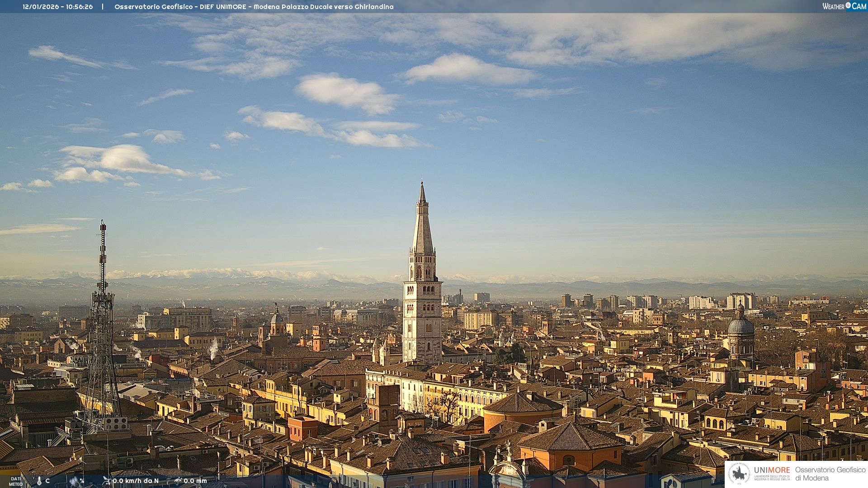The height and width of the screenshot is (488, 868).
Task: Click the WeatherCAM logo
Action: tap(844, 6)
